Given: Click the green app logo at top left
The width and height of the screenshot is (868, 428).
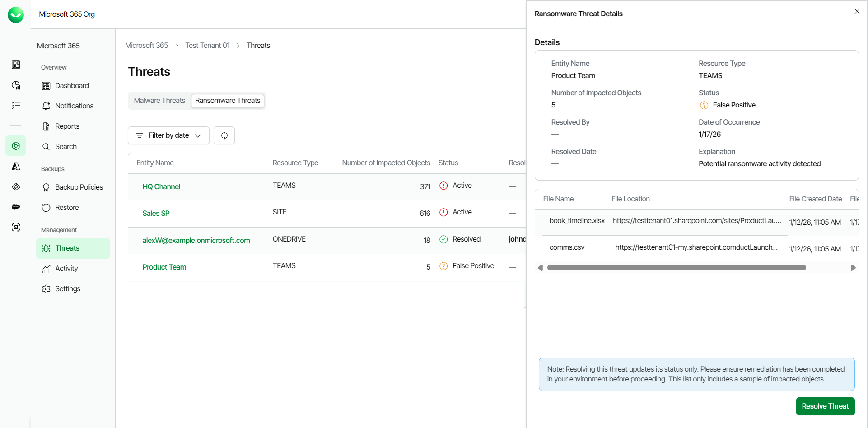Looking at the screenshot, I should (16, 15).
